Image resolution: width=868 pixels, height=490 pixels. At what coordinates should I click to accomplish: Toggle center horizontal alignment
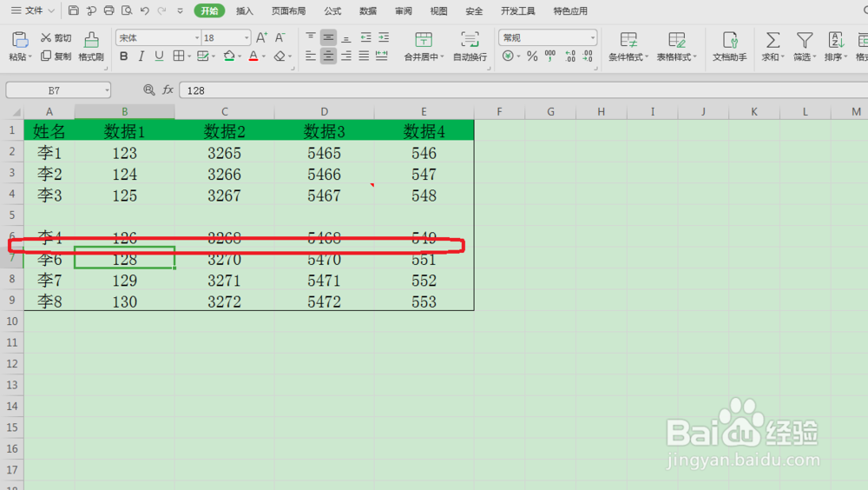click(328, 56)
